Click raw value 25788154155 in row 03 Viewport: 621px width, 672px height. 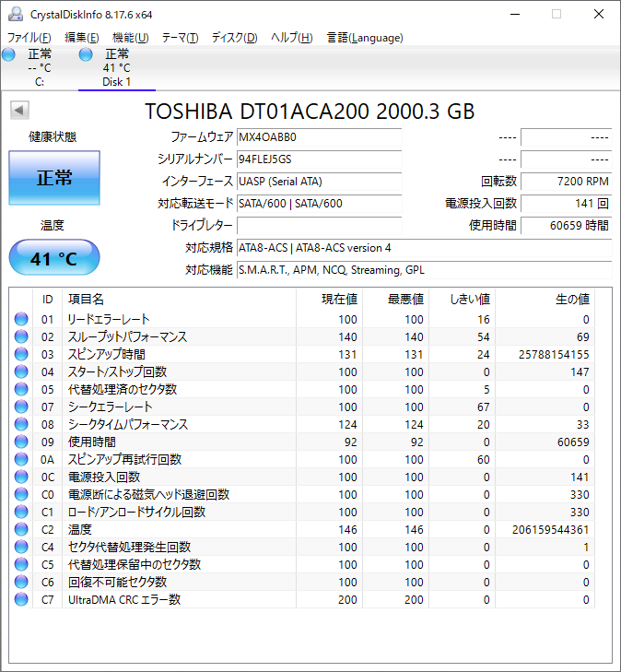point(554,355)
